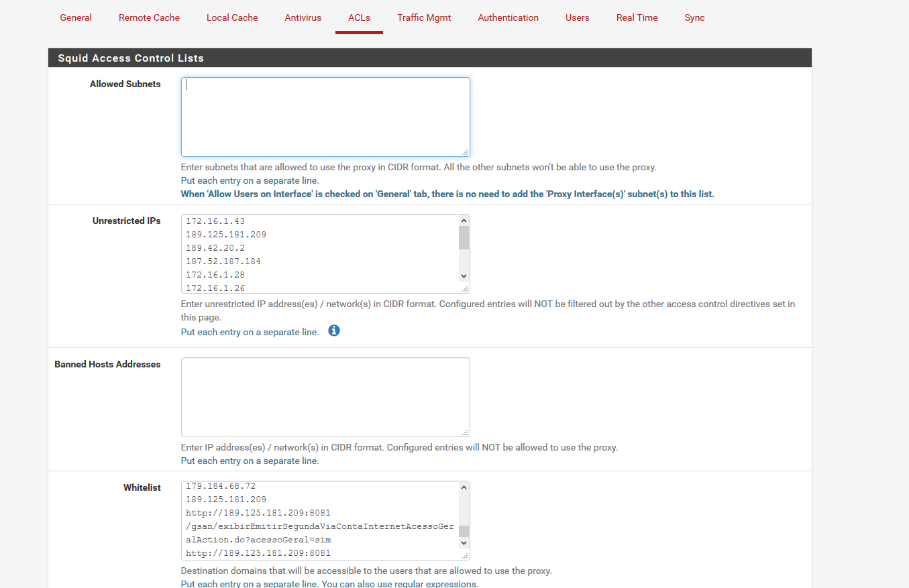Focus the empty Banned Hosts Addresses field
The width and height of the screenshot is (909, 588).
click(325, 397)
